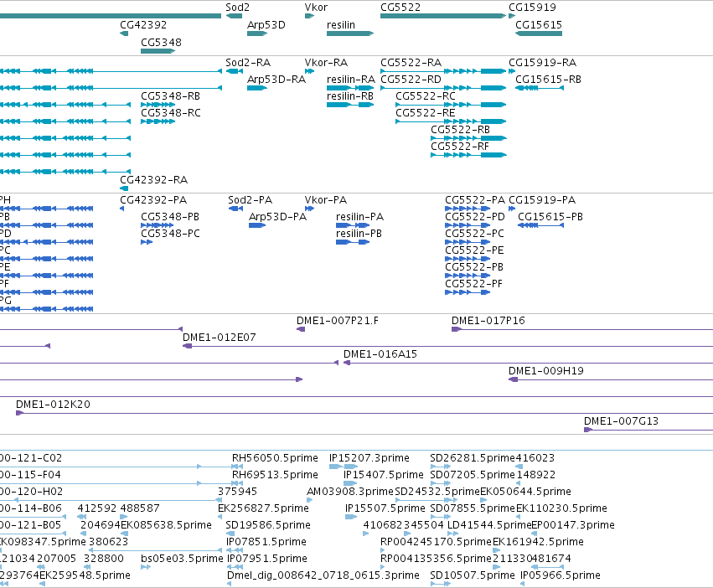713x588 pixels.
Task: Select protein CG5348-PB label
Action: coord(170,217)
